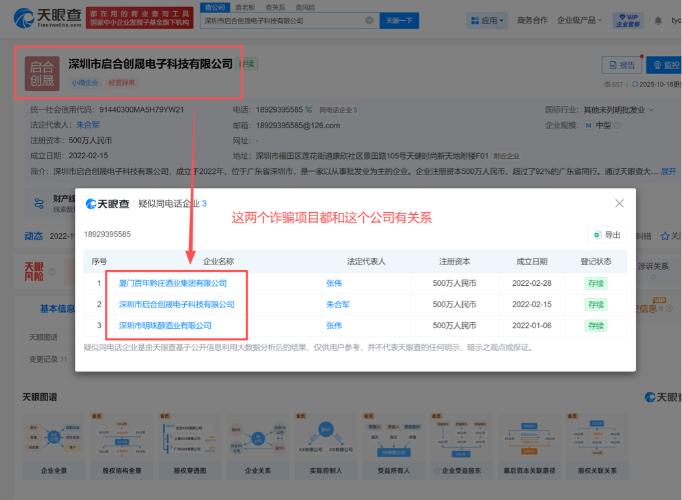Click the 企业名称 column header
Screen dimensions: 682x500
click(218, 261)
